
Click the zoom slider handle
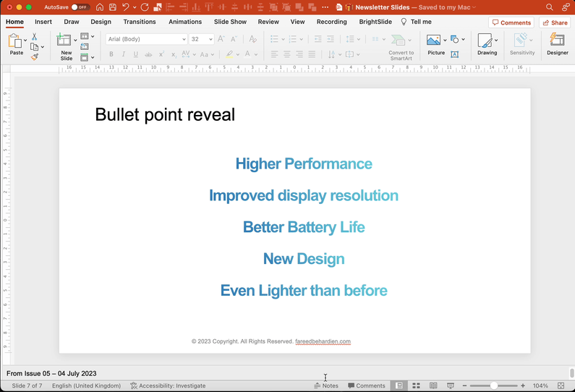[x=494, y=385]
